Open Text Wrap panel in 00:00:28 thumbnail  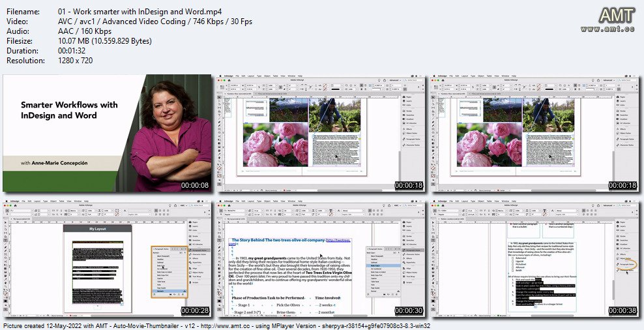tap(196, 277)
